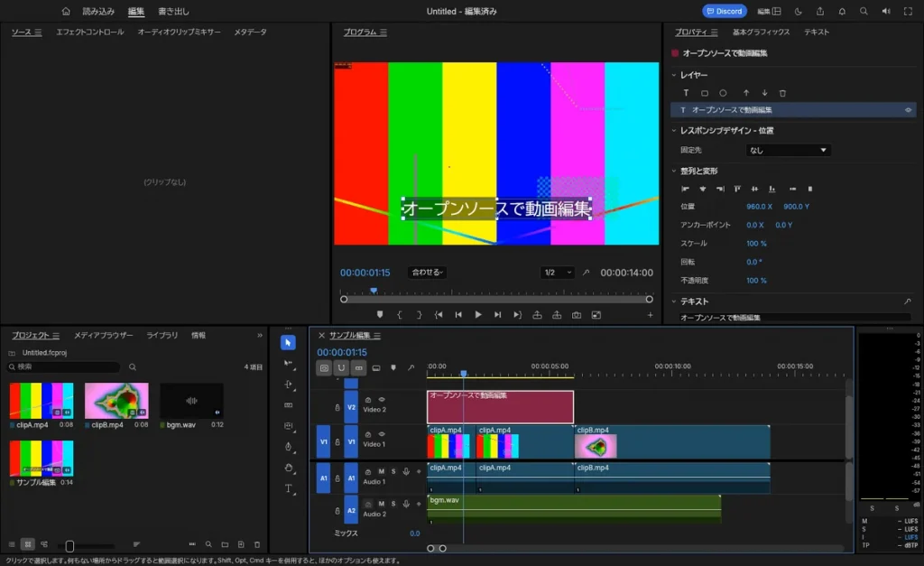
Task: Select the clipB.mp4 thumbnail in project
Action: point(116,400)
